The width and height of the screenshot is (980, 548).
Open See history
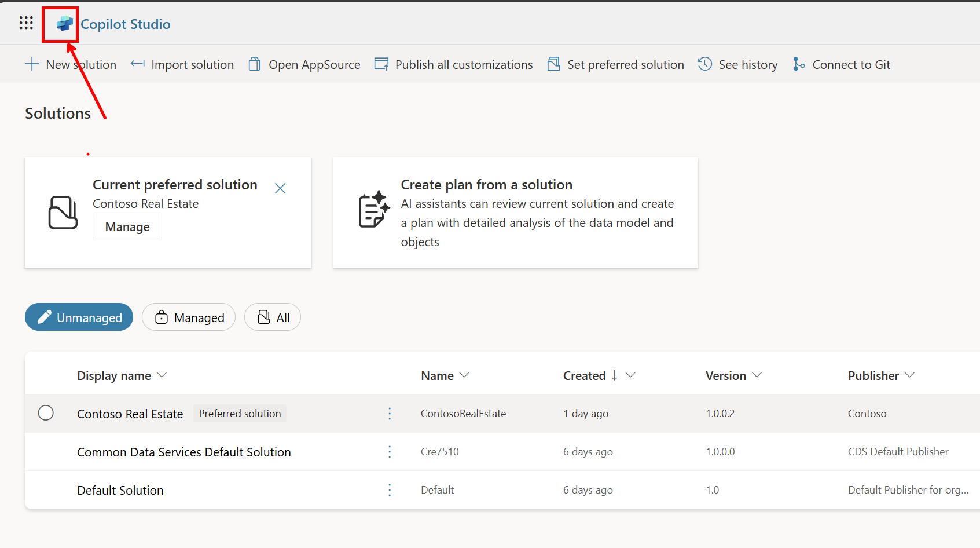pos(738,64)
